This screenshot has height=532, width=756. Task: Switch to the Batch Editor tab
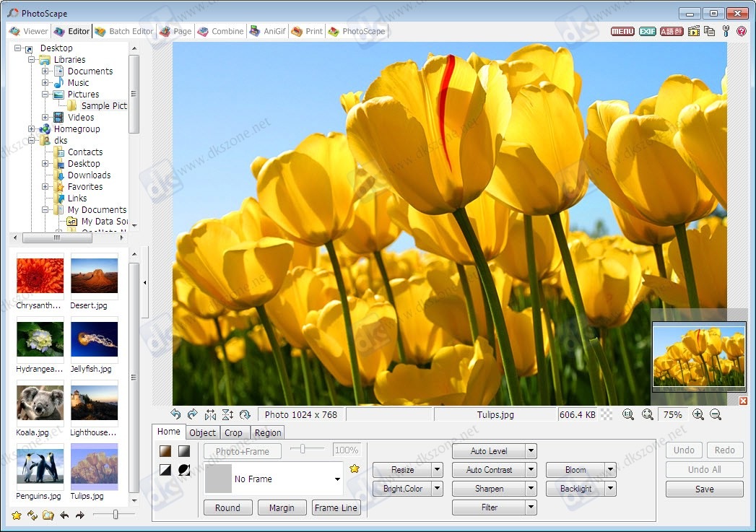[124, 31]
